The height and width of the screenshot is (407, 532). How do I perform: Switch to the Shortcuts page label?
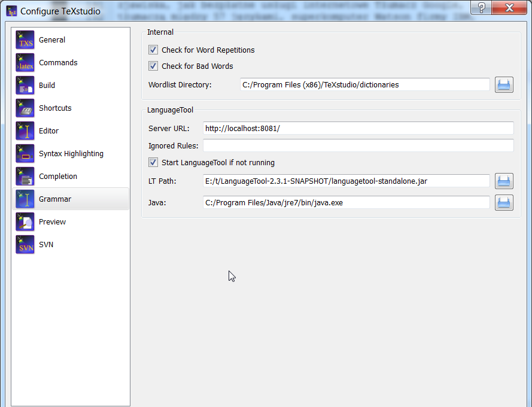click(x=55, y=108)
